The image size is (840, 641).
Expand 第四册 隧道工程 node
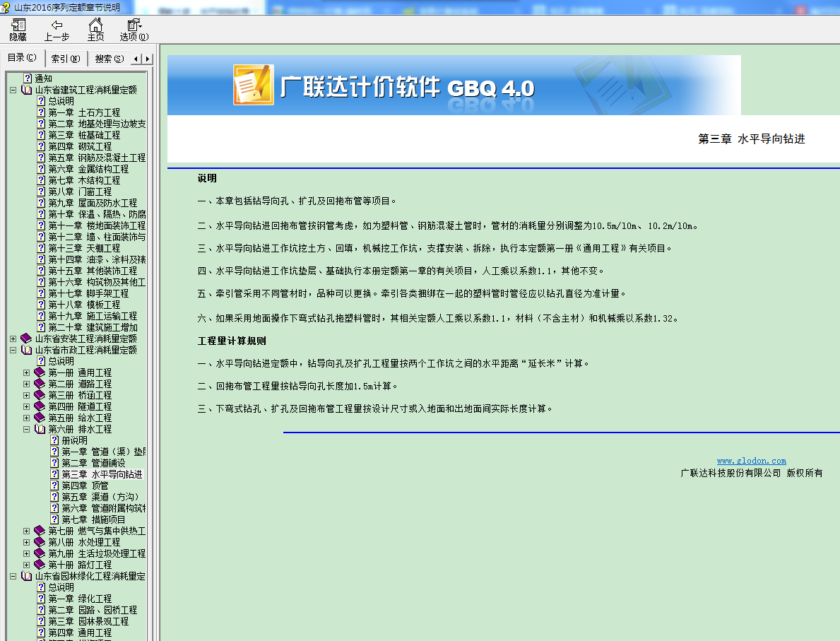point(26,406)
